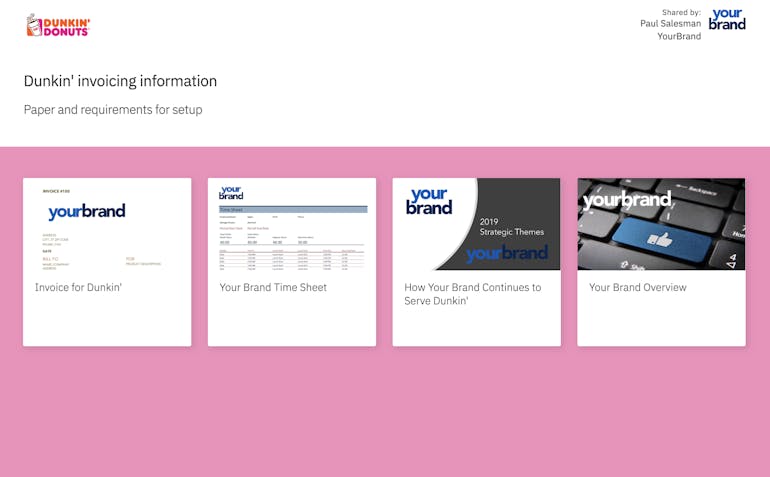Click the Dunkin' Donuts logo
This screenshot has width=770, height=477.
point(58,25)
